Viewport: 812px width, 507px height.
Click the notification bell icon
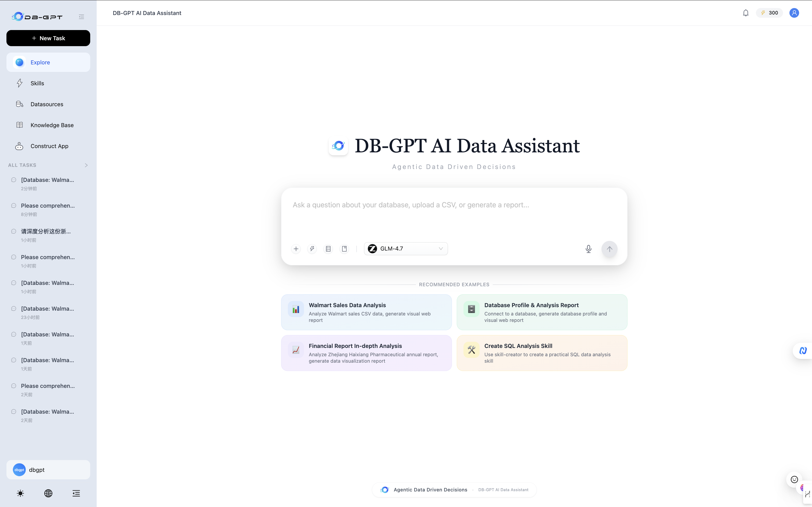(x=746, y=13)
